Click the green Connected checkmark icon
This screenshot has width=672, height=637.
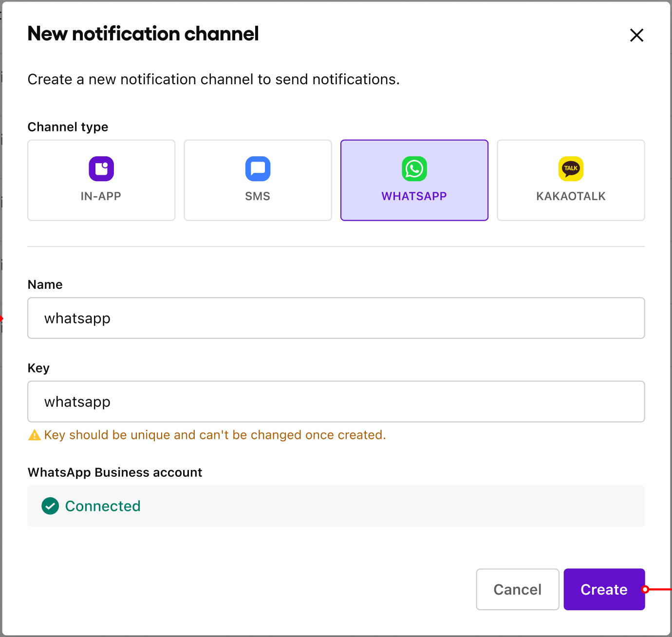[50, 506]
